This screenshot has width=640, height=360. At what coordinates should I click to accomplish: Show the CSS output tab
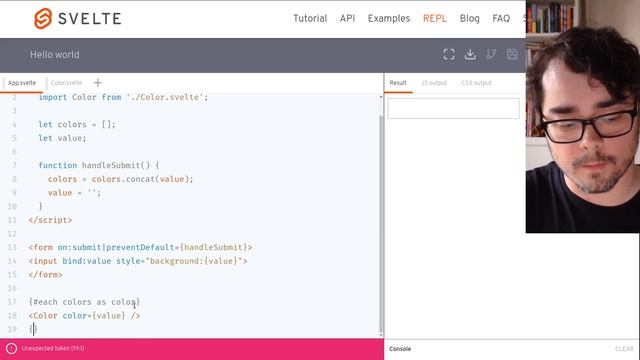(x=476, y=83)
